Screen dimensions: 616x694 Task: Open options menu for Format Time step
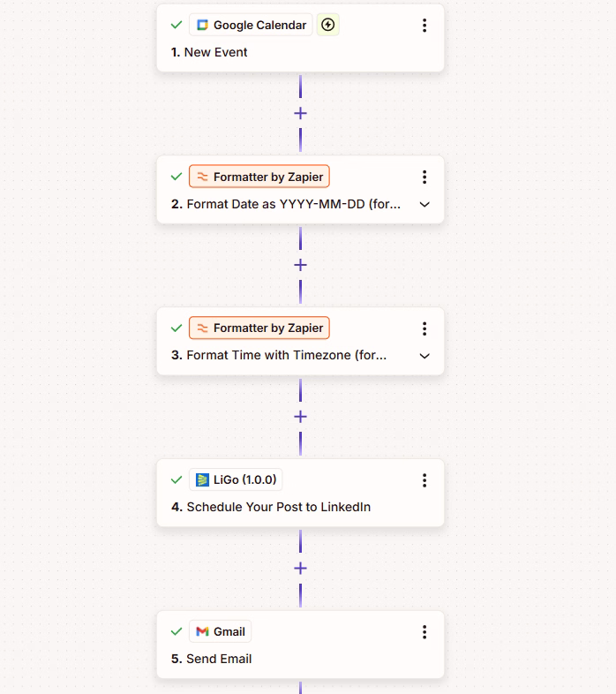click(424, 328)
